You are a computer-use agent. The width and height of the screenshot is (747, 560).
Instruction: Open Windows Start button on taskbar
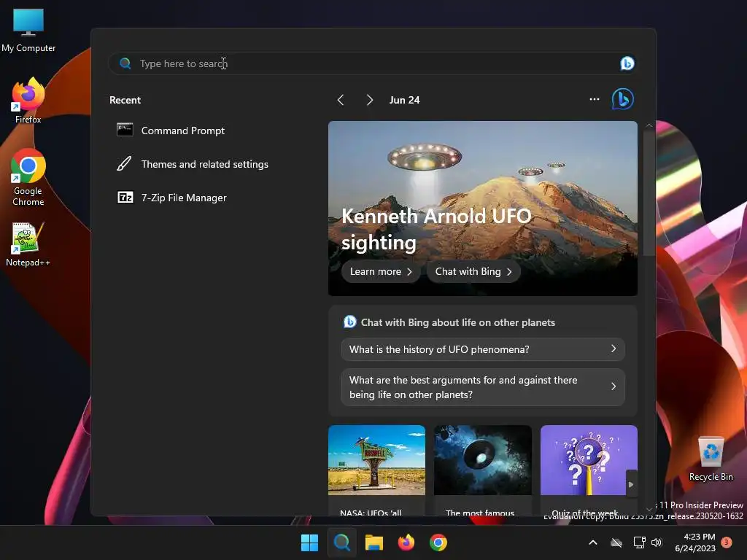pos(309,542)
